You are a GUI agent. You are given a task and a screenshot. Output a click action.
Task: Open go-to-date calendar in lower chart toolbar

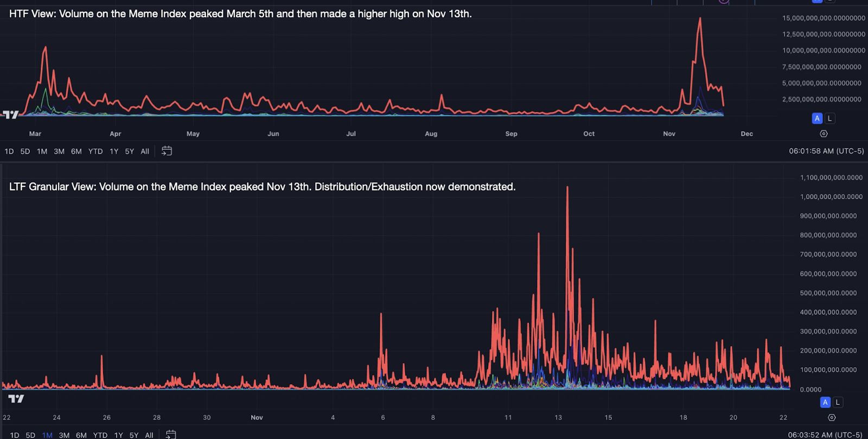tap(170, 434)
